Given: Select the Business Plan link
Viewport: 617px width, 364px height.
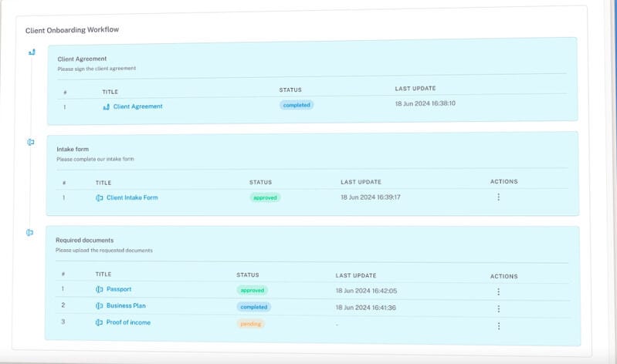Looking at the screenshot, I should click(x=126, y=306).
